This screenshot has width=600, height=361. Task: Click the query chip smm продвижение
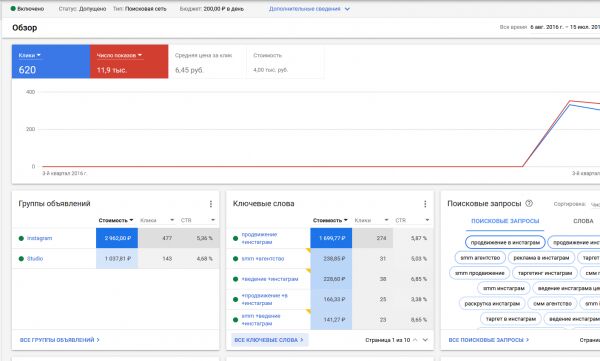click(479, 273)
